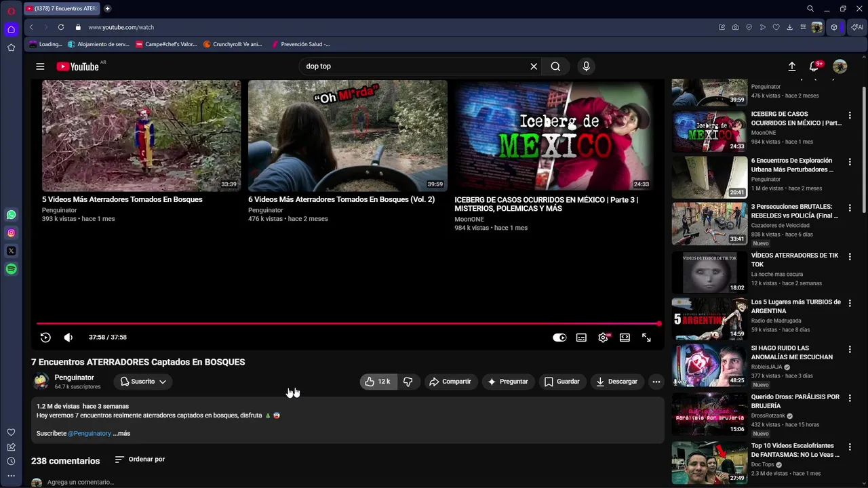Click the red video progress bar

[x=348, y=324]
